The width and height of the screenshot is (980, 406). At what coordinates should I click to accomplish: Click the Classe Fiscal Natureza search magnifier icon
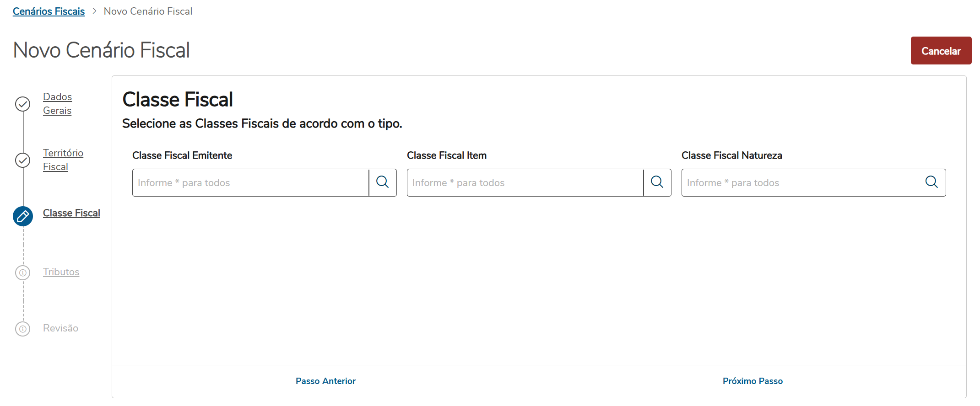pos(931,182)
